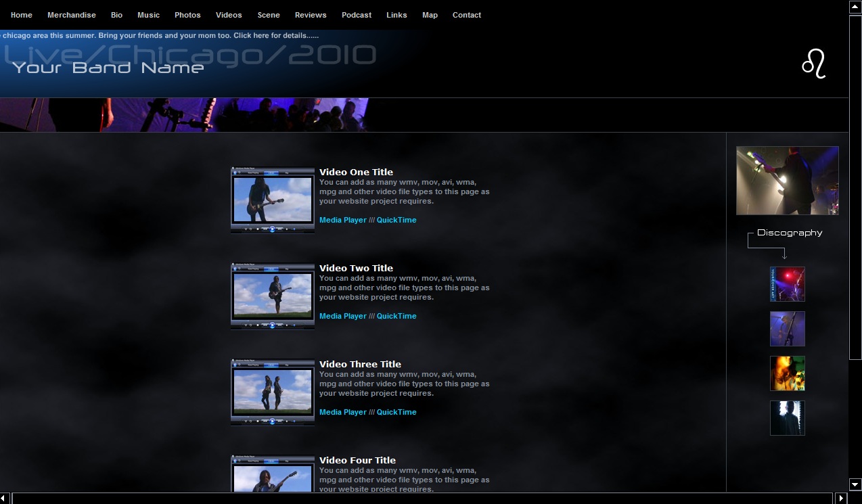Open the Bio menu item
The height and width of the screenshot is (504, 862).
coord(117,15)
